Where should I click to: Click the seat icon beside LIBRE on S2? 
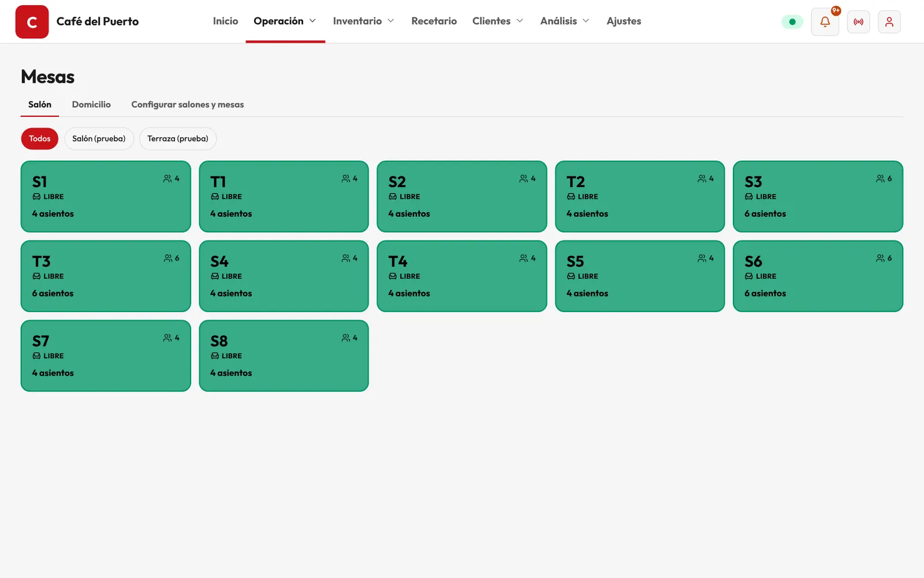click(x=393, y=197)
